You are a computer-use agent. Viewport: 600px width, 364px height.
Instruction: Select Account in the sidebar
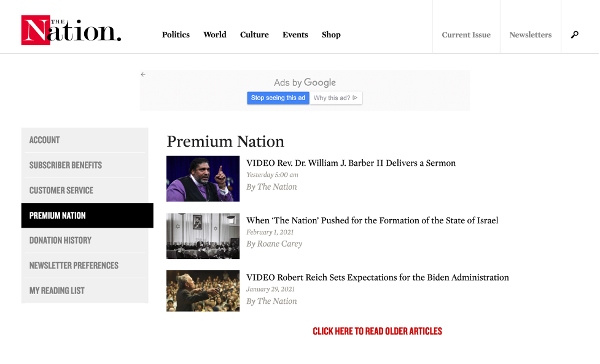coord(85,140)
